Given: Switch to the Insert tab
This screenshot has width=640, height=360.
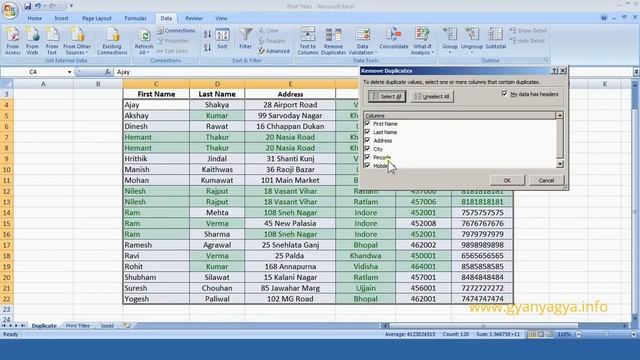Looking at the screenshot, I should click(61, 18).
